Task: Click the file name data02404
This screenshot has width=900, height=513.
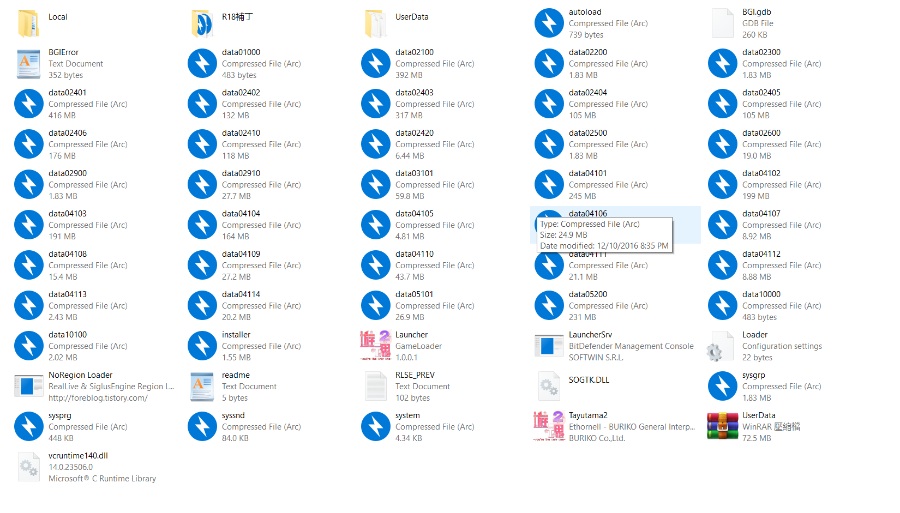Action: point(588,92)
